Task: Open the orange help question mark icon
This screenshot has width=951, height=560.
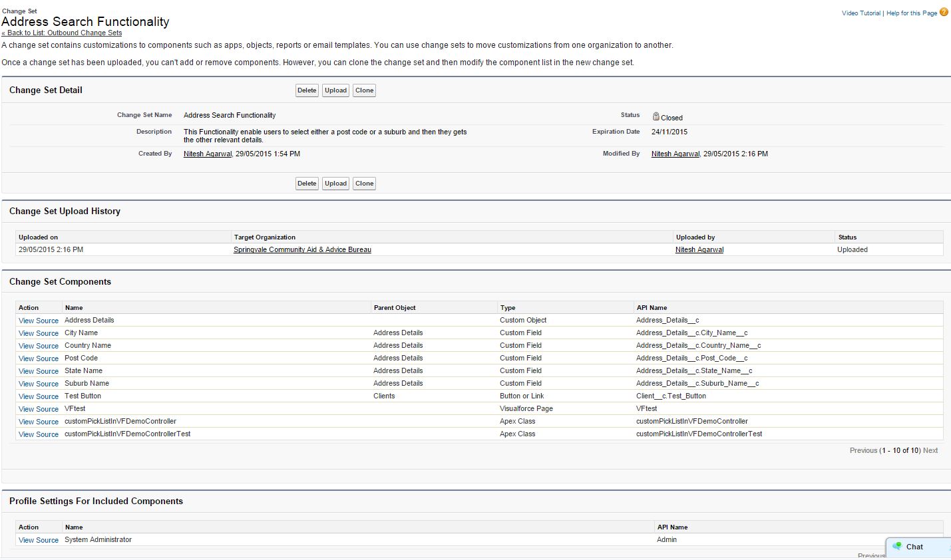Action: click(944, 12)
